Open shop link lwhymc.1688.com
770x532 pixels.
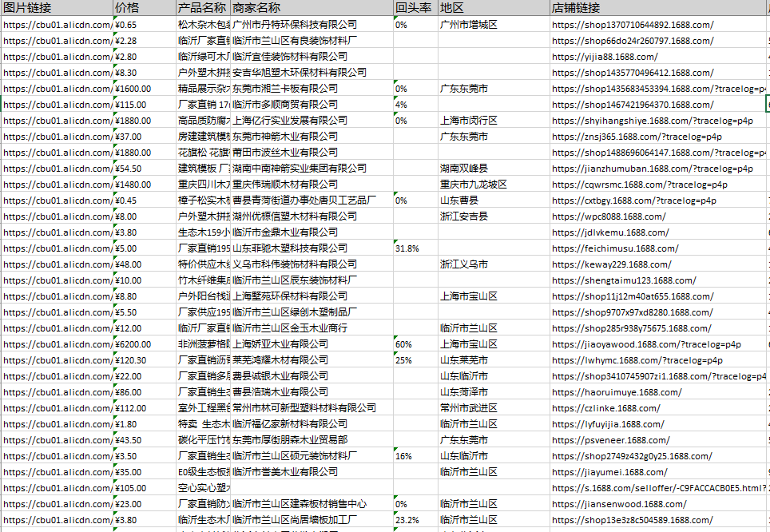[x=637, y=360]
